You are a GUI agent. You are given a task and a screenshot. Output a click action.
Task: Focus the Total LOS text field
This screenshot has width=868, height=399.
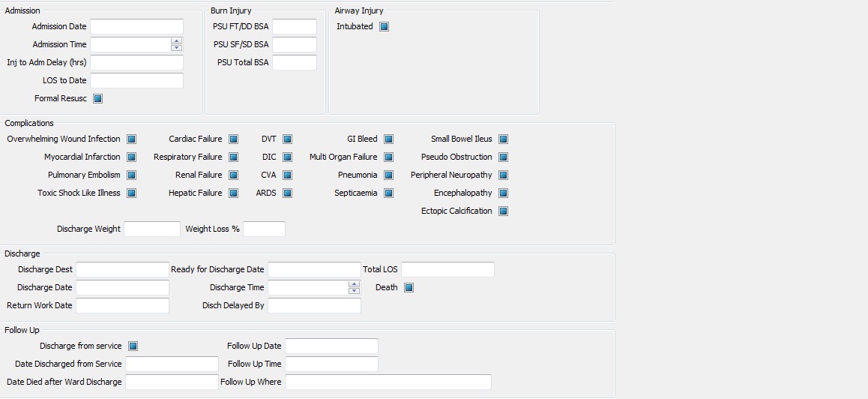point(447,270)
